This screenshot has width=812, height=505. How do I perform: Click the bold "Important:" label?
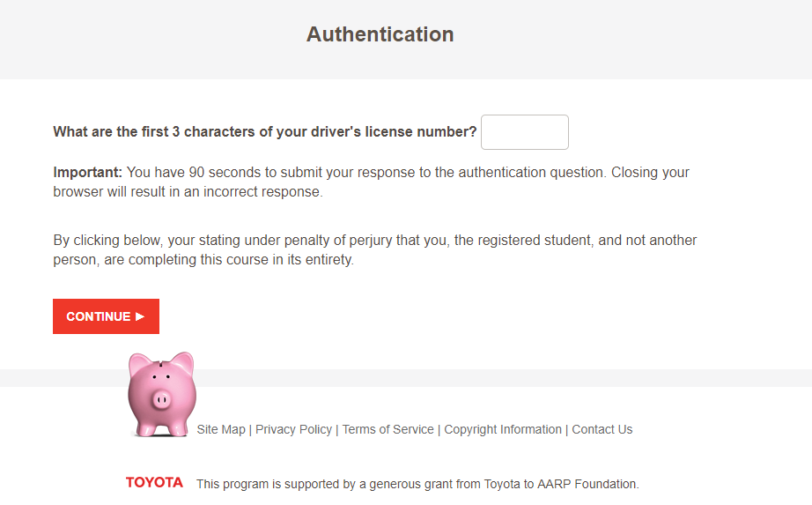87,173
